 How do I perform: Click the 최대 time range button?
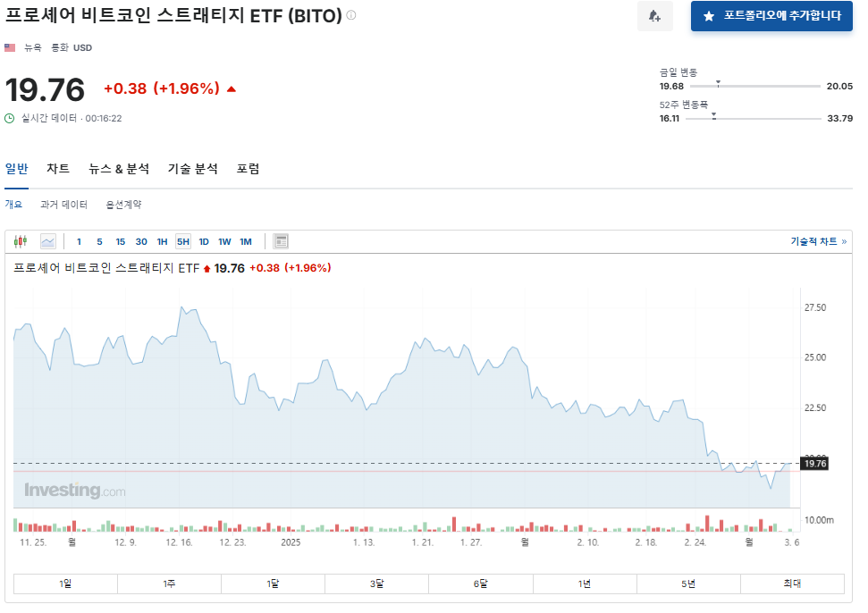point(792,584)
